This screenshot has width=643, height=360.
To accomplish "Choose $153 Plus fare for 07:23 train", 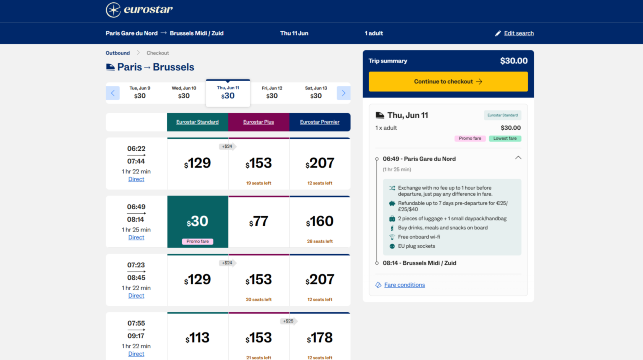I will coord(258,280).
